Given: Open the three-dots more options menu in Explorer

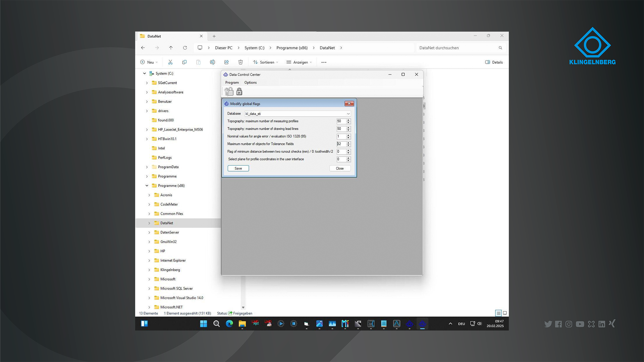Looking at the screenshot, I should click(324, 62).
